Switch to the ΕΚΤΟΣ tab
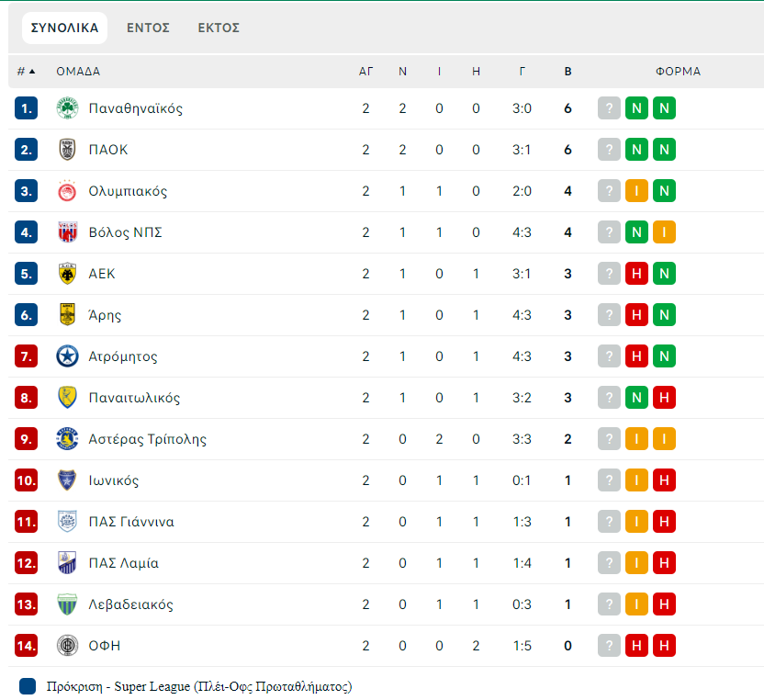 click(219, 28)
